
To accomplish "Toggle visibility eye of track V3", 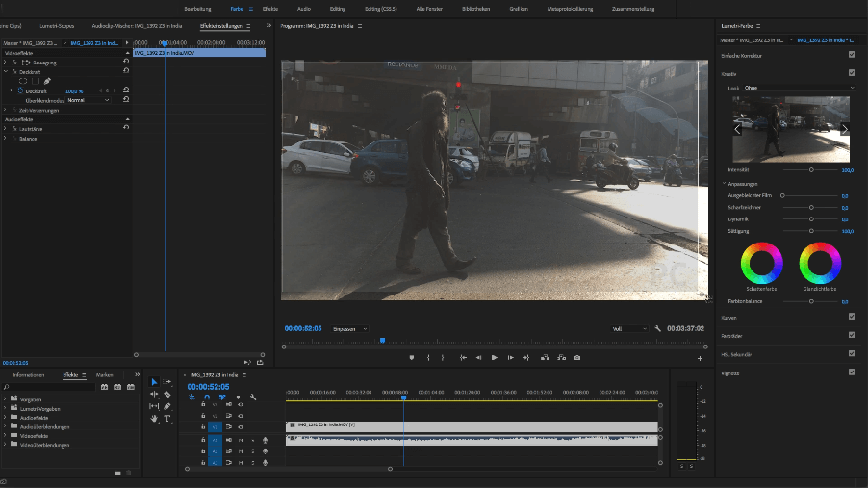I will tap(241, 404).
